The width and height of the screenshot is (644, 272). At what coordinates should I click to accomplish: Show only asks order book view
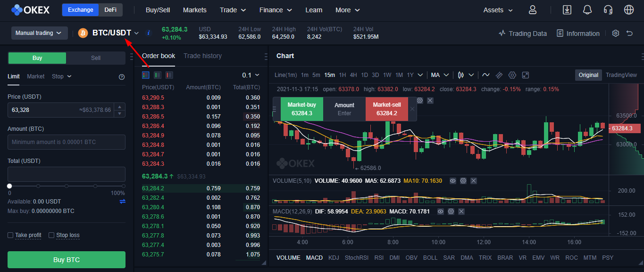[169, 75]
